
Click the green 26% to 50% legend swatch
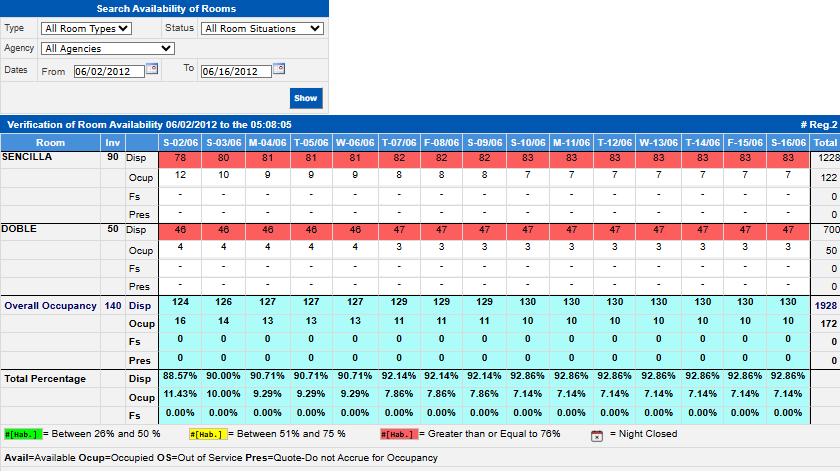(21, 434)
